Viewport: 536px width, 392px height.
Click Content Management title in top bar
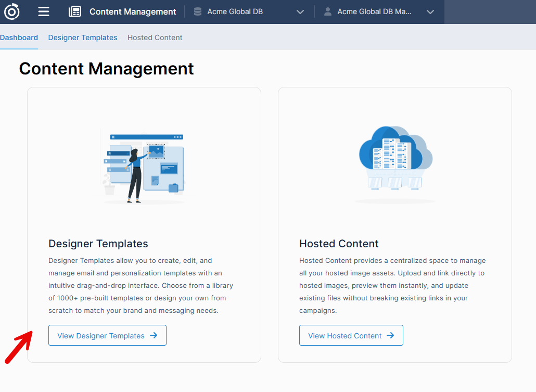point(133,11)
